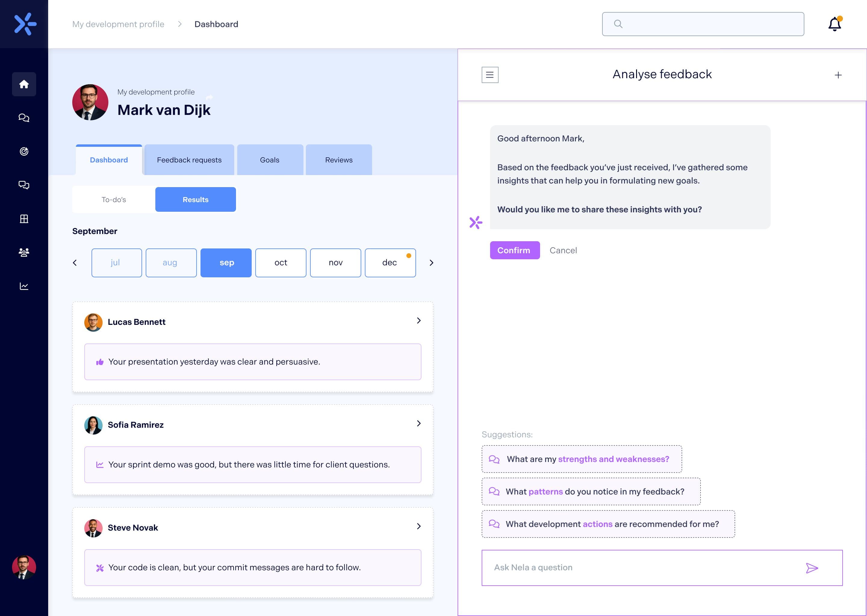
Task: Open the Home page from the sidebar
Action: pyautogui.click(x=24, y=84)
